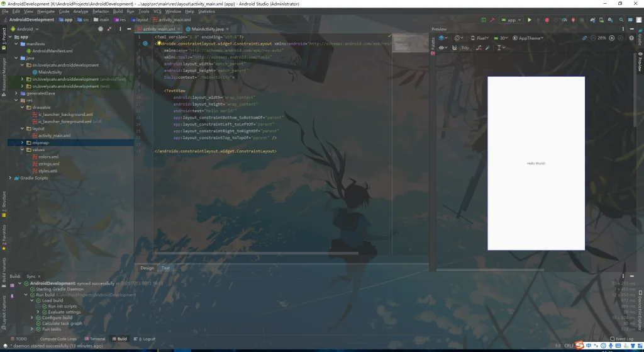Toggle the Project tool window tab

click(4, 38)
